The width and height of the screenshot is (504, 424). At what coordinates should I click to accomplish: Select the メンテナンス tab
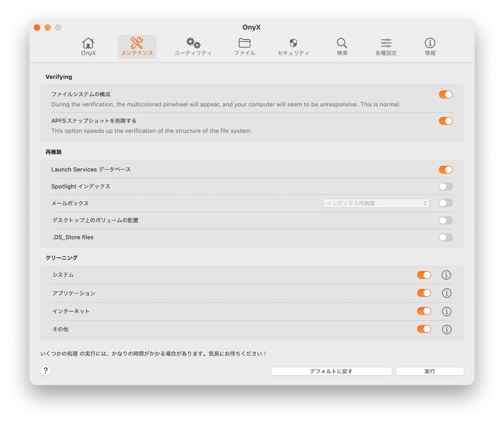(137, 47)
